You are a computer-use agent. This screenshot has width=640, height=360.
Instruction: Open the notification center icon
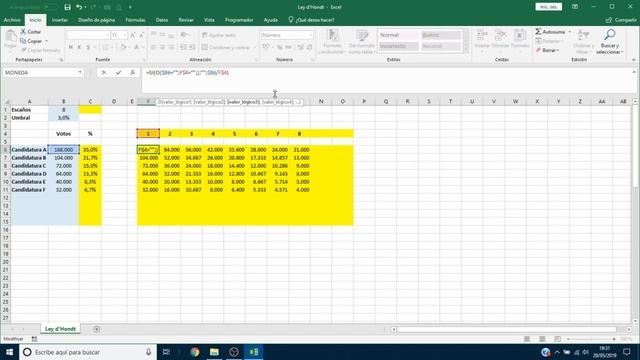coord(627,352)
